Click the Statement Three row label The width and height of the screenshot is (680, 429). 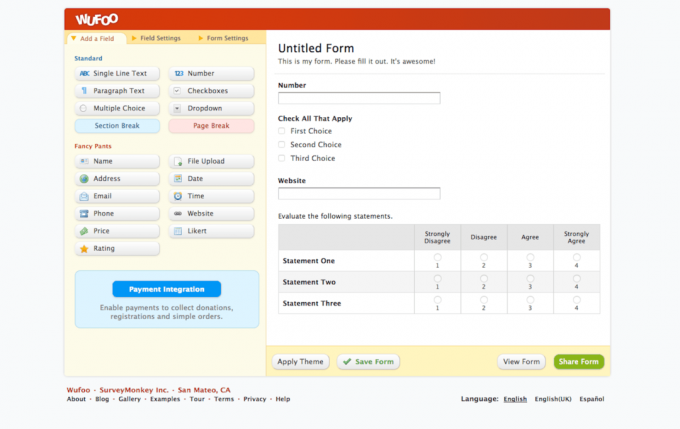(x=312, y=303)
